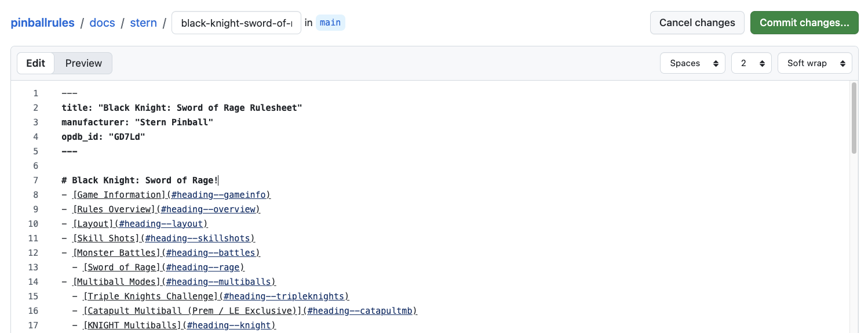This screenshot has width=868, height=333.
Task: Open the pinballrules repository link
Action: point(43,23)
